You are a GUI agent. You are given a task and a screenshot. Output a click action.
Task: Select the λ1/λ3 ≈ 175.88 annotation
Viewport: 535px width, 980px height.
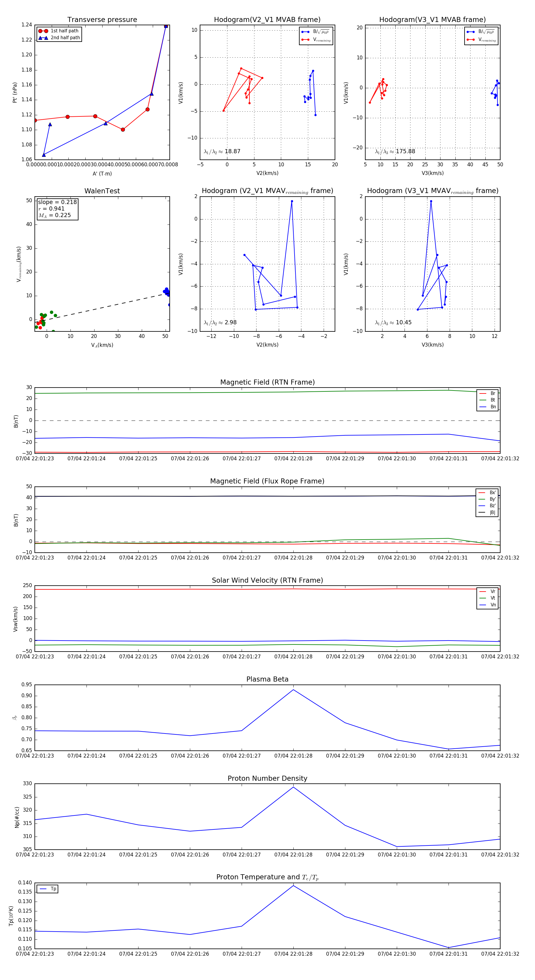pos(395,151)
